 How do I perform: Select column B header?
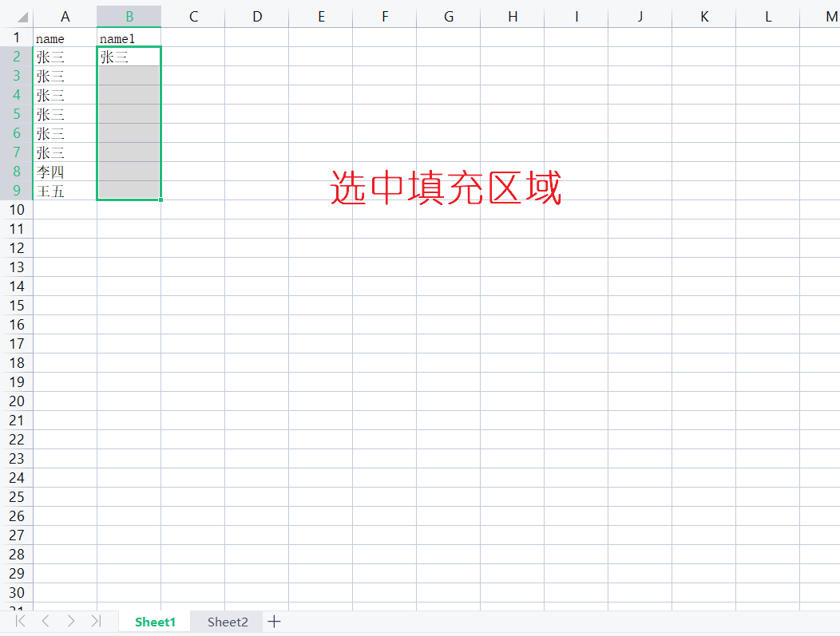(x=129, y=17)
